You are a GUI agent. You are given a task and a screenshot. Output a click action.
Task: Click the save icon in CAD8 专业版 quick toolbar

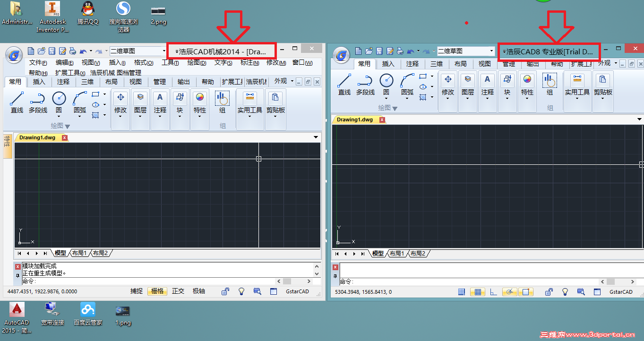click(x=379, y=51)
